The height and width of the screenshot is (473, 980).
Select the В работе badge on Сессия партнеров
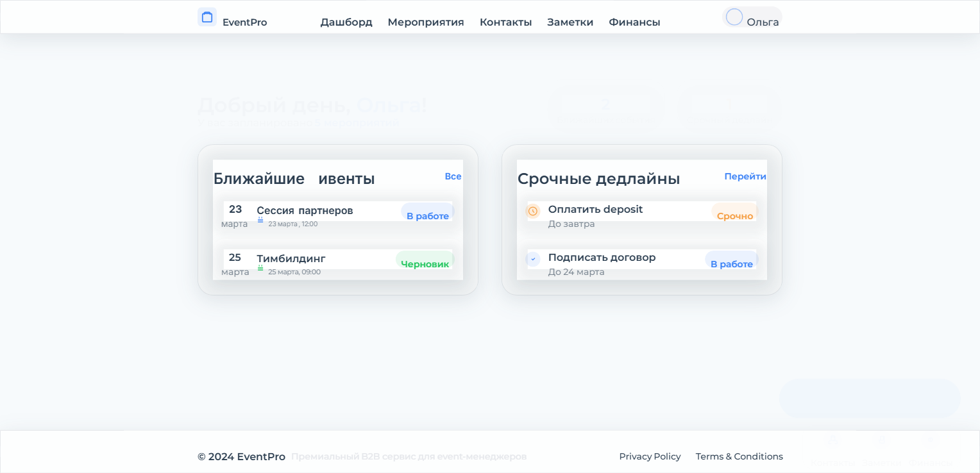(427, 215)
